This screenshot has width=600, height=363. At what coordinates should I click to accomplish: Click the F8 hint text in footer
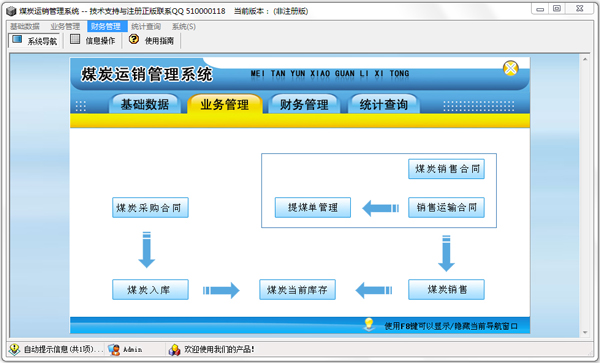click(x=450, y=326)
